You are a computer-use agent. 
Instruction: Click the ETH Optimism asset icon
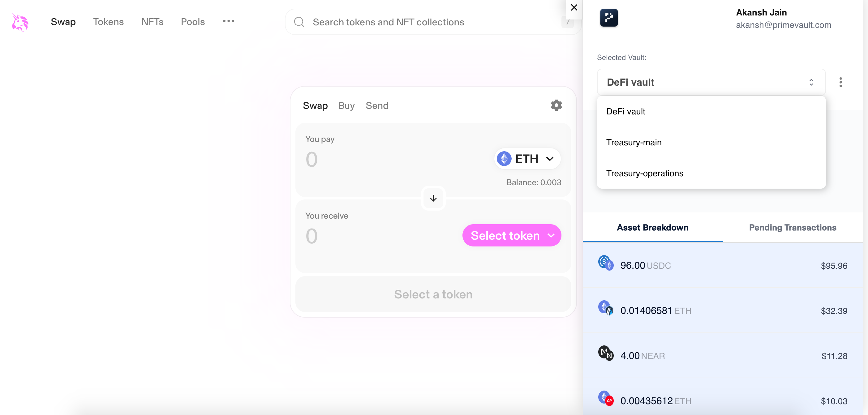click(x=605, y=398)
